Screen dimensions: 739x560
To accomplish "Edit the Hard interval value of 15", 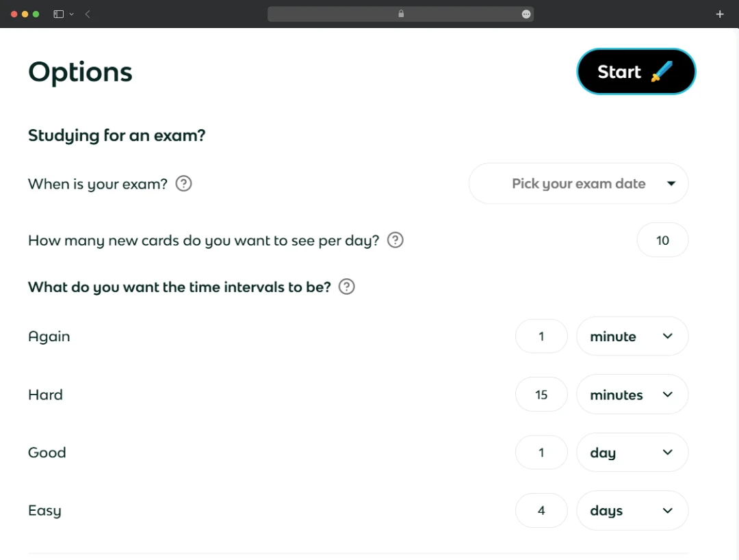I will (541, 395).
